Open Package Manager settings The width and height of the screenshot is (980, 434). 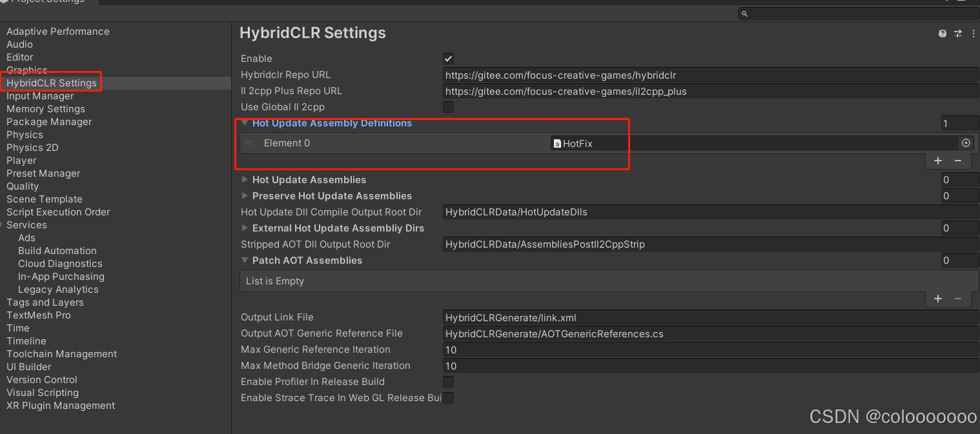[49, 122]
